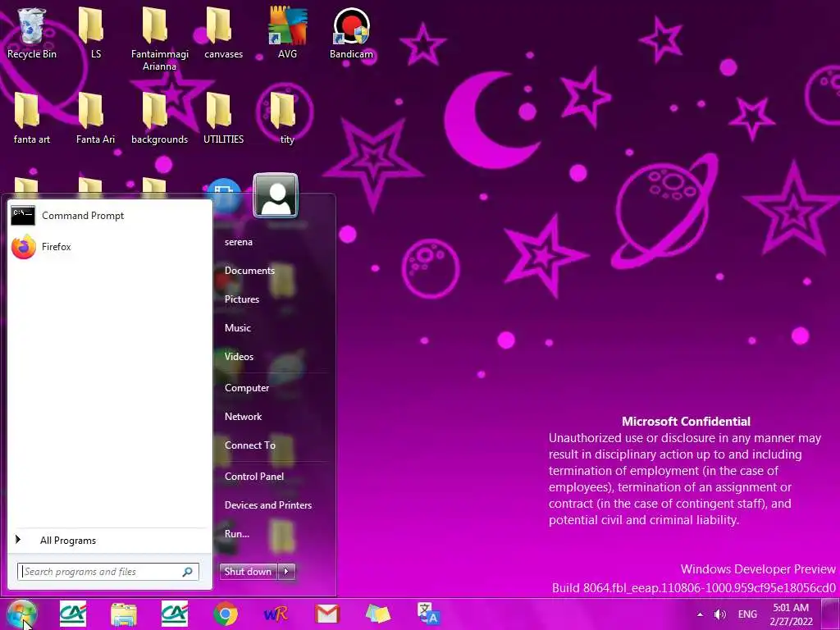
Task: Click the Shut down button
Action: 248,572
